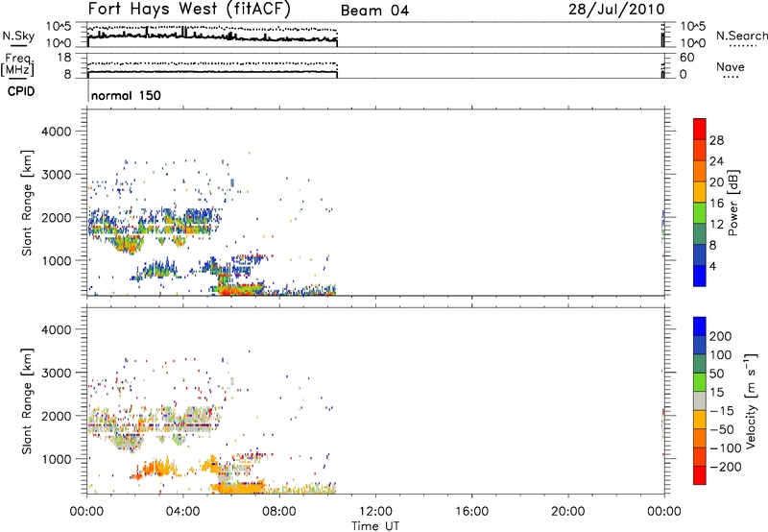
Task: Click the "08:00" time tick label
Action: (x=279, y=512)
